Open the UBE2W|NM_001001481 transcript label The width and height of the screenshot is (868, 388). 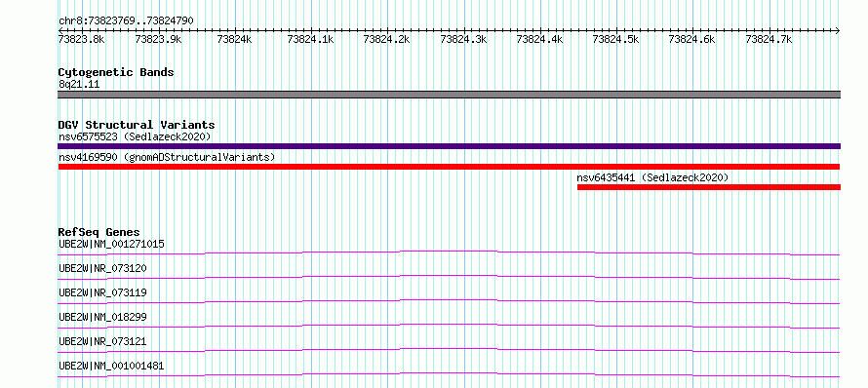click(x=111, y=366)
